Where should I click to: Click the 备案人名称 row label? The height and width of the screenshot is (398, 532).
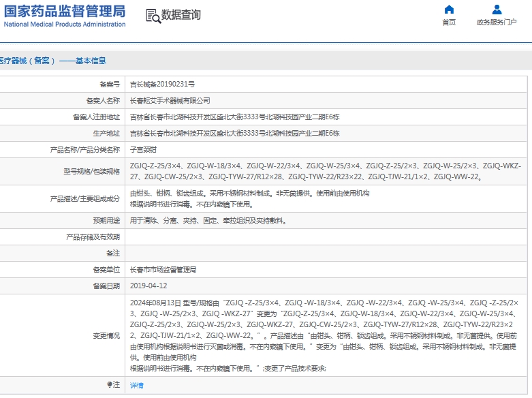[103, 100]
